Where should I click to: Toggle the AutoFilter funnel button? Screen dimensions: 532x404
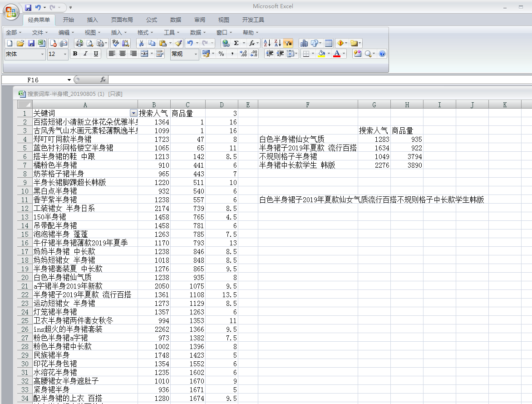pos(288,43)
